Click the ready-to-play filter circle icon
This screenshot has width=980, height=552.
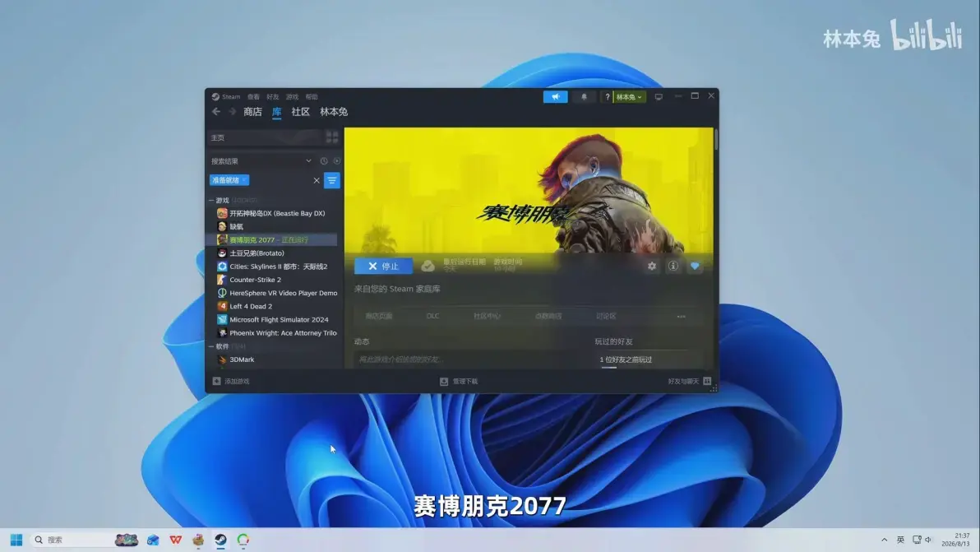(337, 161)
